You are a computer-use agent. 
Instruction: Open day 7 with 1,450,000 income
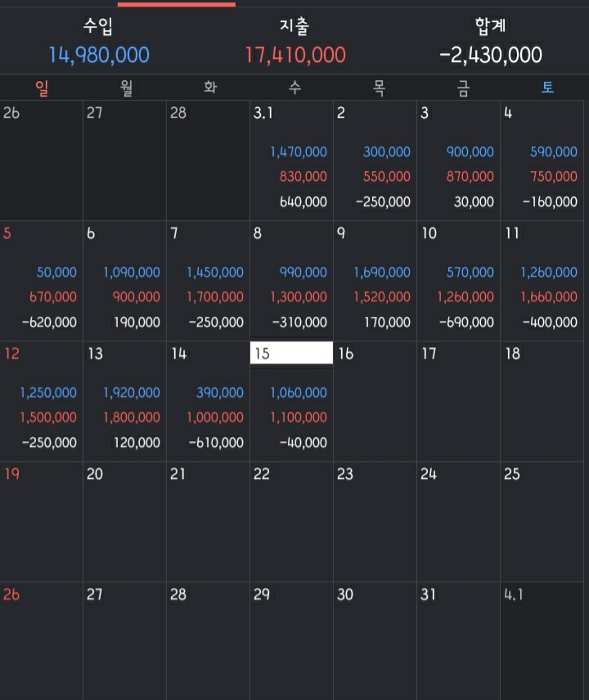[x=208, y=281]
